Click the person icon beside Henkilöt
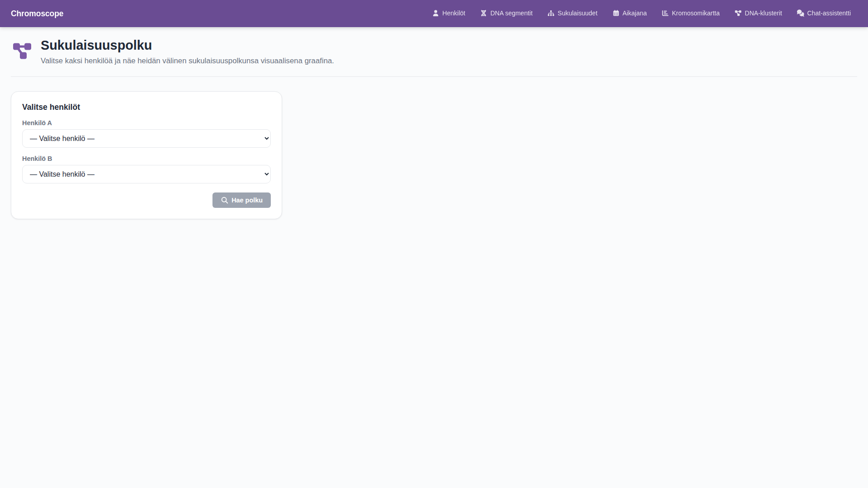The width and height of the screenshot is (868, 488). click(x=435, y=14)
